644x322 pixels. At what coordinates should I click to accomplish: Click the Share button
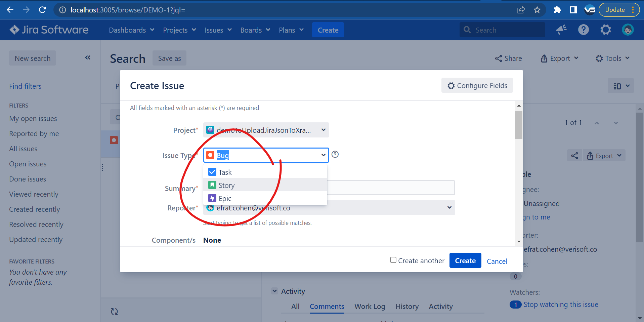click(508, 58)
